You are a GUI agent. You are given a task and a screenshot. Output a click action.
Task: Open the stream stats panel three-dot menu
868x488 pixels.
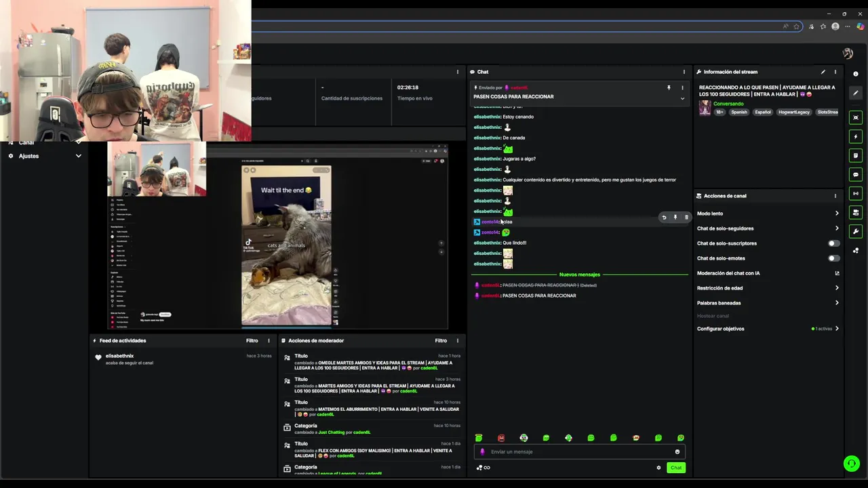457,72
